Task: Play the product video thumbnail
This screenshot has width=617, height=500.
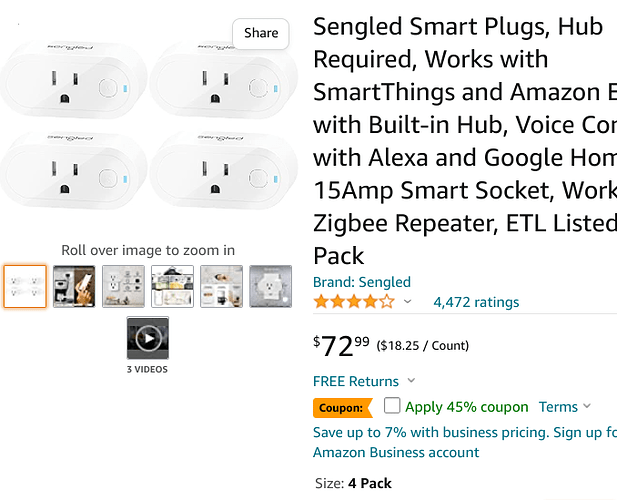Action: [x=148, y=338]
